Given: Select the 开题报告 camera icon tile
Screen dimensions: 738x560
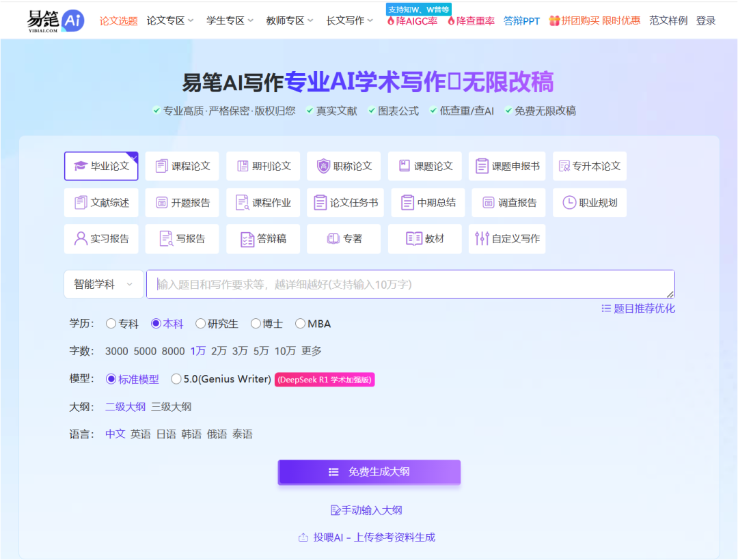Looking at the screenshot, I should coord(182,202).
